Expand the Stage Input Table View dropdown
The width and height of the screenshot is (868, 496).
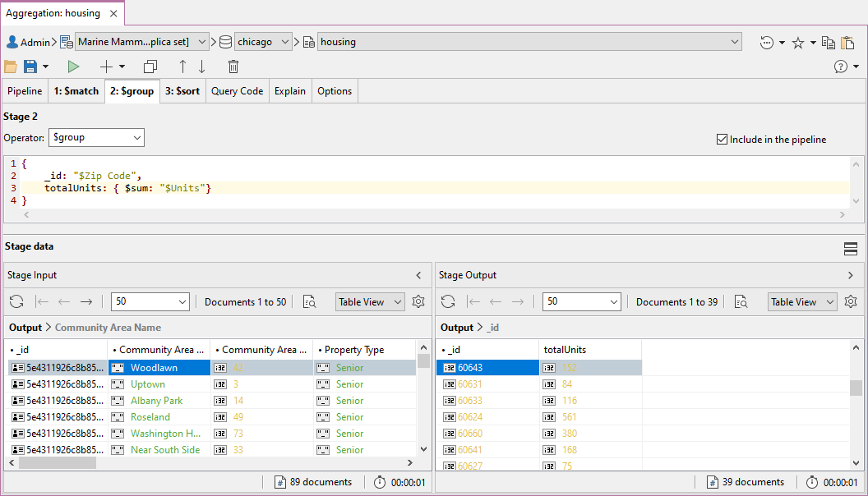point(370,301)
